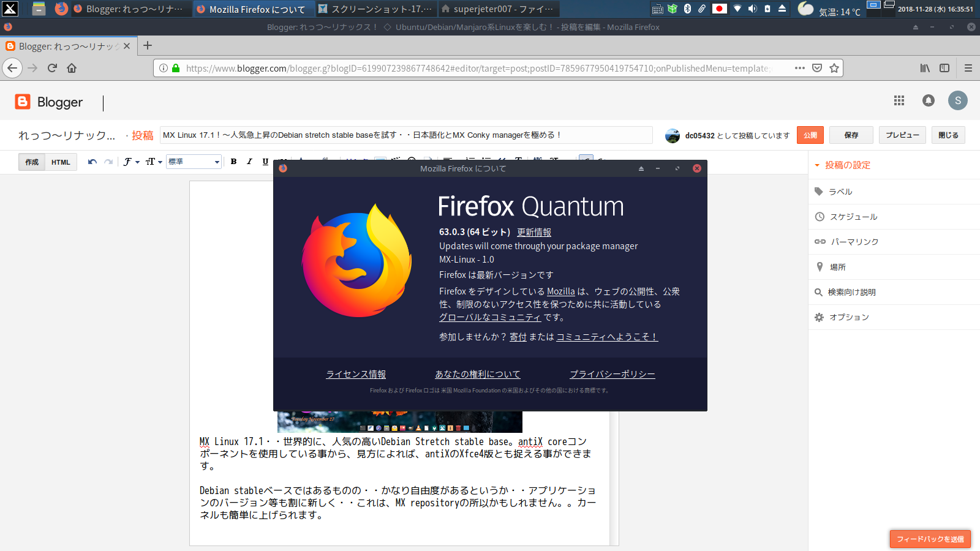Open the あなたの権利について rights link

[x=478, y=374]
